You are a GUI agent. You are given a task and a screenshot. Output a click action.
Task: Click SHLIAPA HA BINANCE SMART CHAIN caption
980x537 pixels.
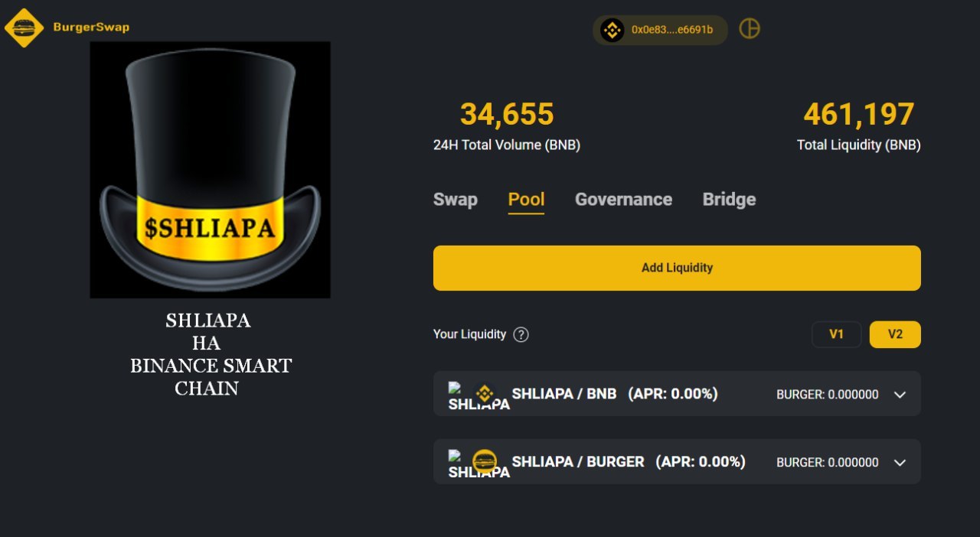(211, 354)
